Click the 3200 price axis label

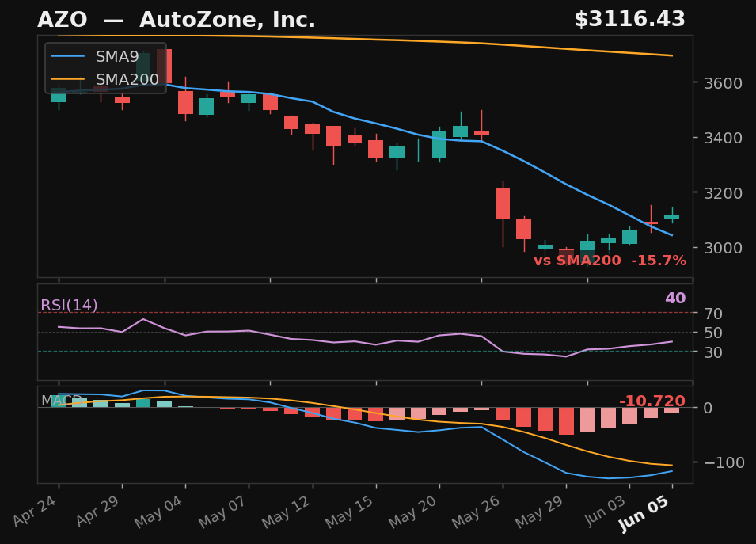pyautogui.click(x=723, y=193)
